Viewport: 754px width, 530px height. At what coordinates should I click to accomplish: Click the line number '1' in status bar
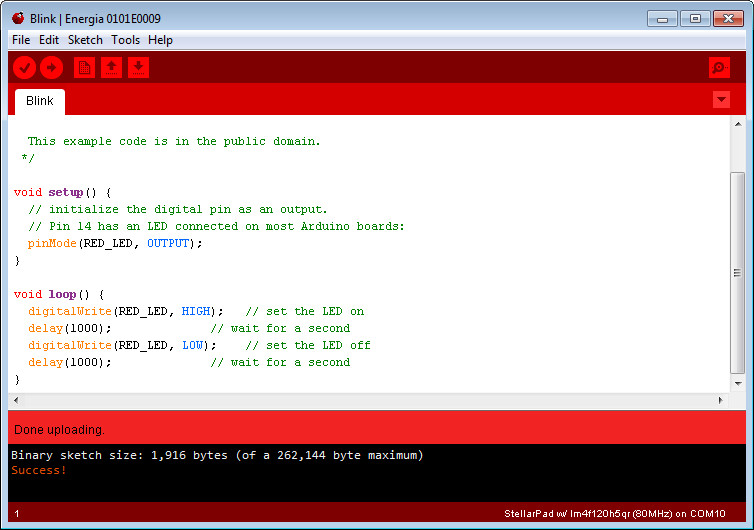(x=16, y=514)
